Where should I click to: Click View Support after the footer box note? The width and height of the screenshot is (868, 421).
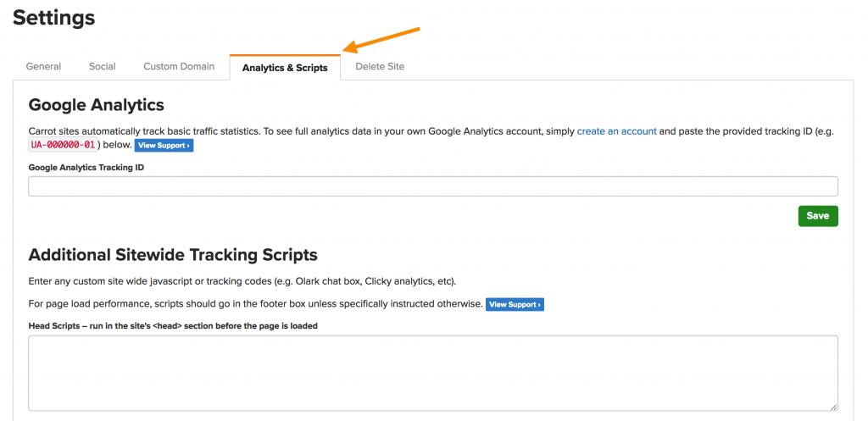(x=515, y=305)
